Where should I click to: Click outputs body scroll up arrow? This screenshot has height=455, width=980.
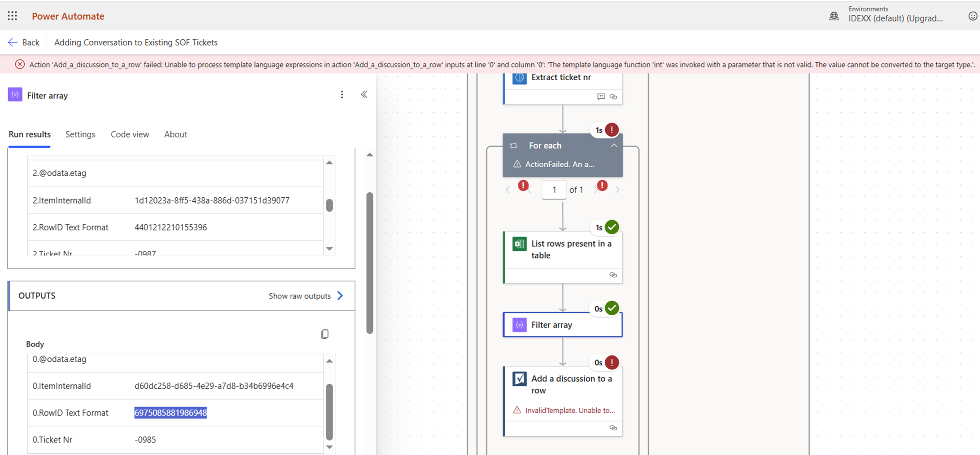(x=330, y=361)
